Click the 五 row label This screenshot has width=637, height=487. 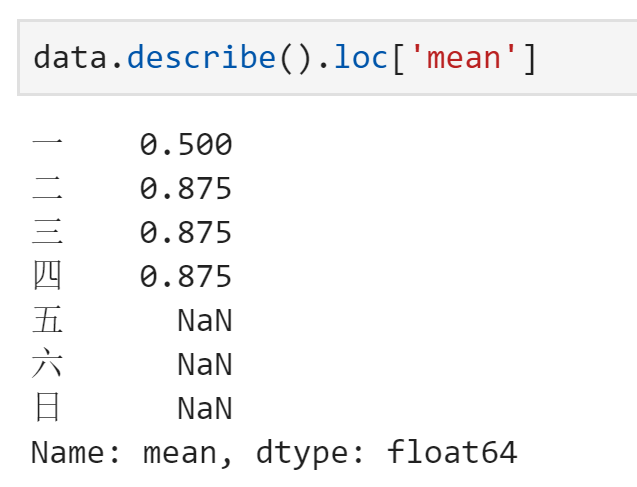47,319
